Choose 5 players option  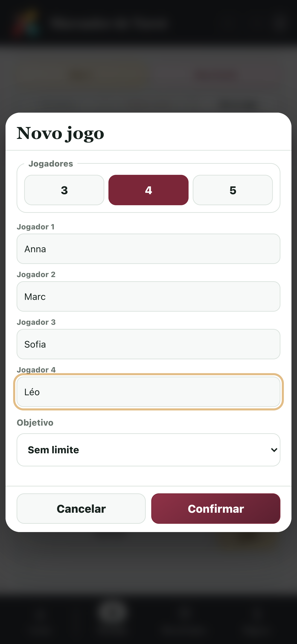(x=233, y=190)
